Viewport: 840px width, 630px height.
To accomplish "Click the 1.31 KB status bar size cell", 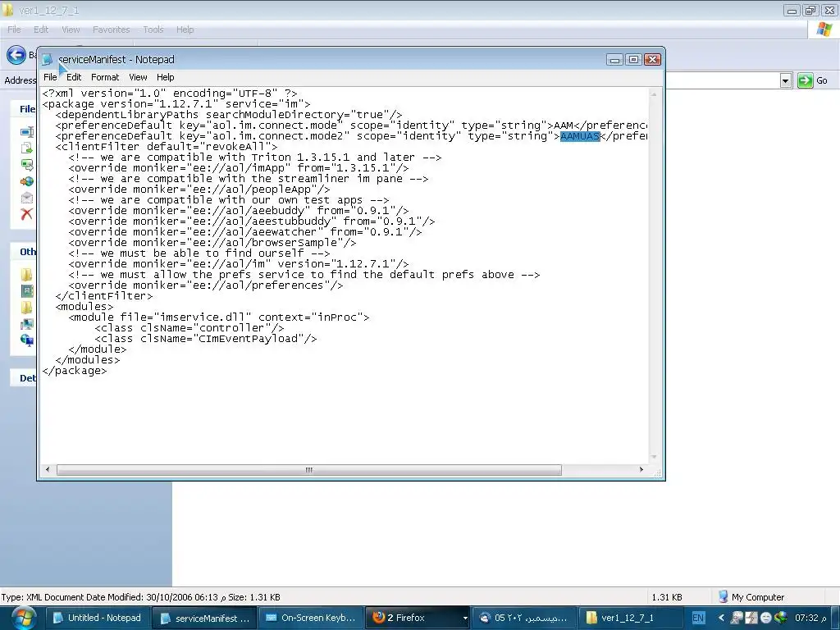I will coord(667,597).
